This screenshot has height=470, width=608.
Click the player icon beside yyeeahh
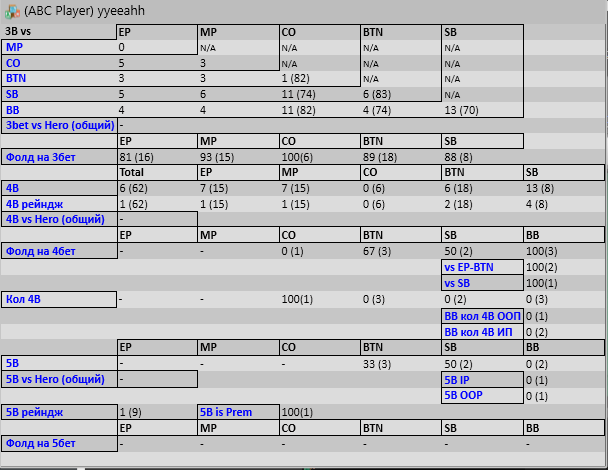click(12, 11)
